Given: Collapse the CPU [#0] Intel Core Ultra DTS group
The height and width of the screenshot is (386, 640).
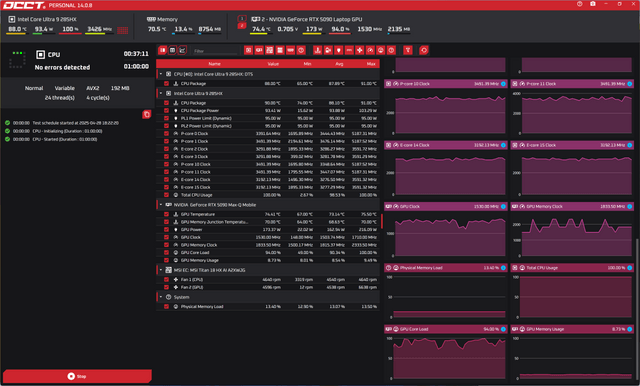Looking at the screenshot, I should coord(161,74).
